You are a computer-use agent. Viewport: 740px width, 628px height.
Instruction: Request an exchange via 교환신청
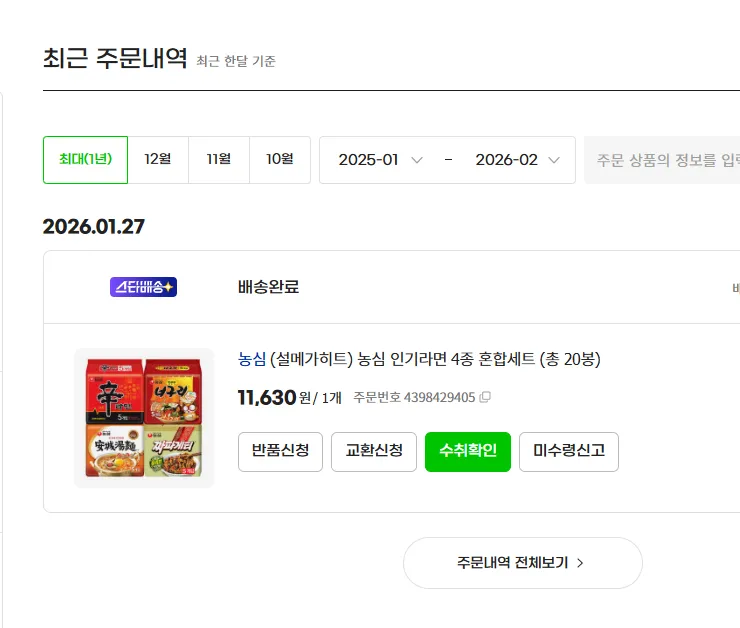tap(374, 451)
